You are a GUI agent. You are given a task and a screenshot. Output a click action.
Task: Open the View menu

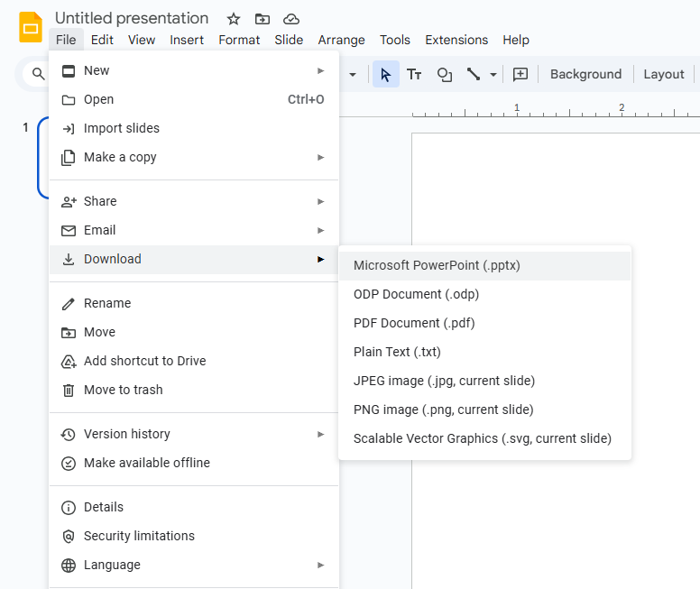click(x=142, y=40)
